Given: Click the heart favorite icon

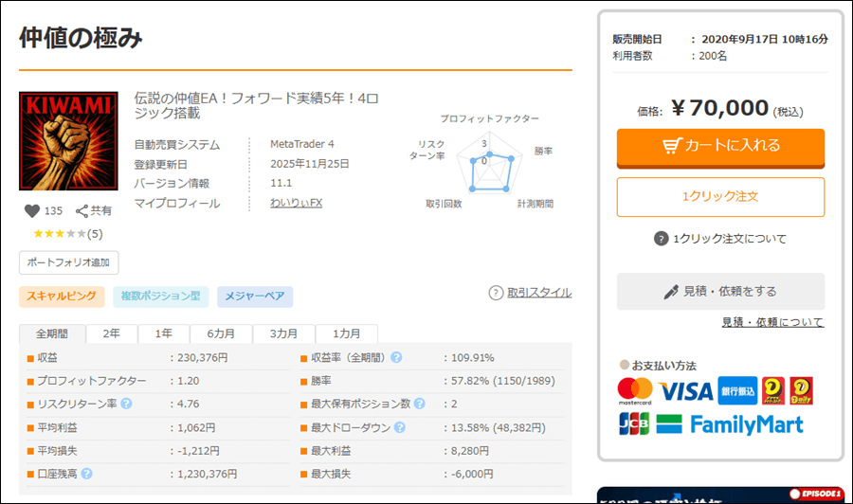Looking at the screenshot, I should pos(32,211).
